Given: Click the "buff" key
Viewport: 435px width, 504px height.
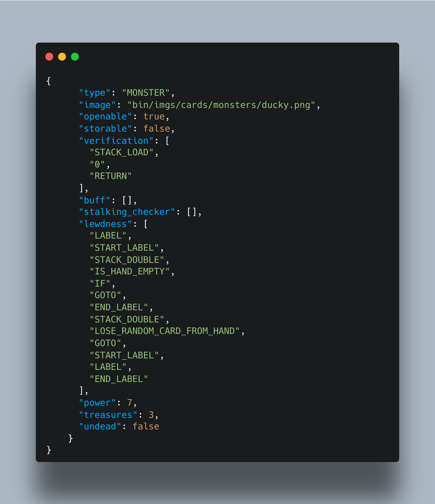Looking at the screenshot, I should (95, 200).
